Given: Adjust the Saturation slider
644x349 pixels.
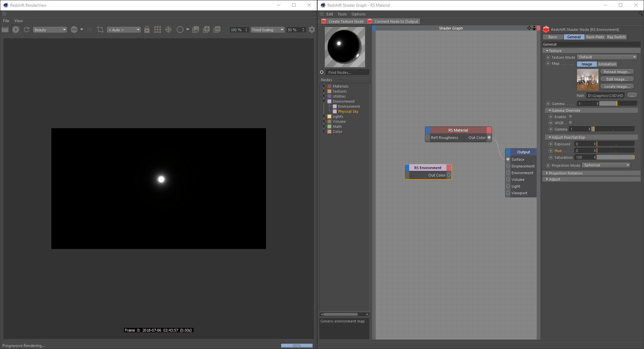Looking at the screenshot, I should tap(615, 157).
